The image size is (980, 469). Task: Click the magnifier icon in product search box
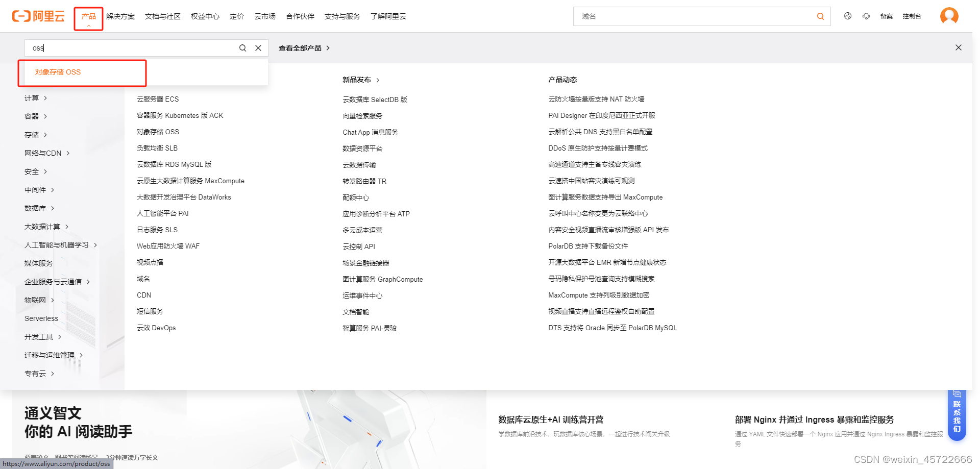click(243, 48)
